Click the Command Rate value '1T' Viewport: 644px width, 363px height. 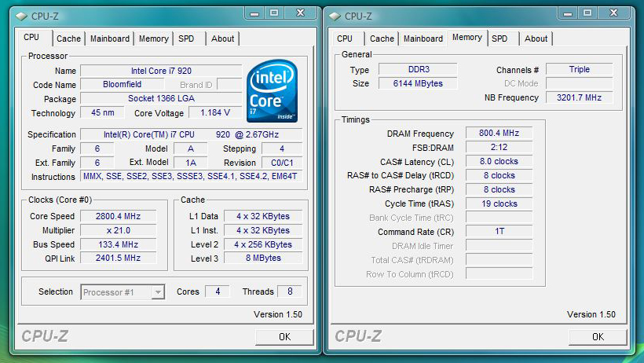click(499, 232)
